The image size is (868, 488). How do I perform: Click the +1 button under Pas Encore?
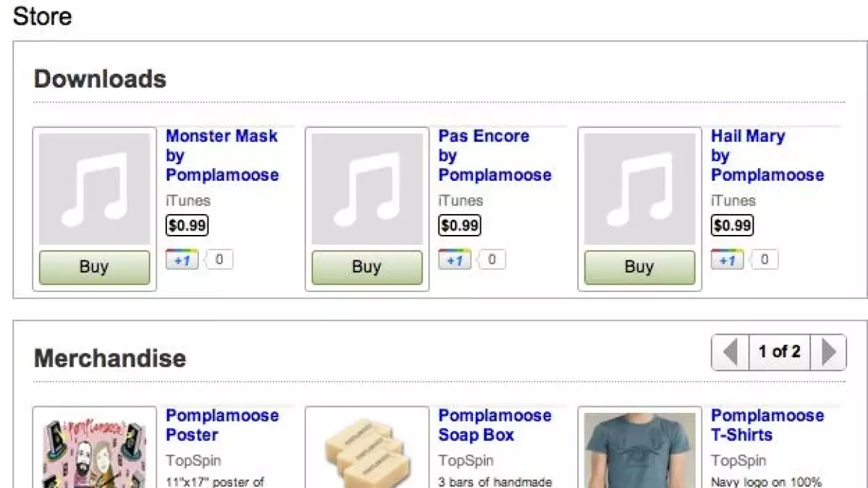tap(454, 260)
